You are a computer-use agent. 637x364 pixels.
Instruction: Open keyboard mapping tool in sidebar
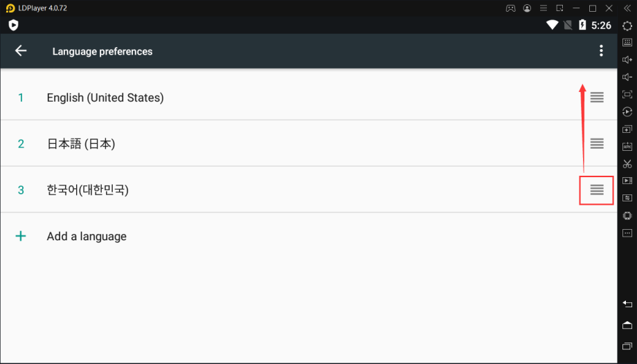(627, 42)
